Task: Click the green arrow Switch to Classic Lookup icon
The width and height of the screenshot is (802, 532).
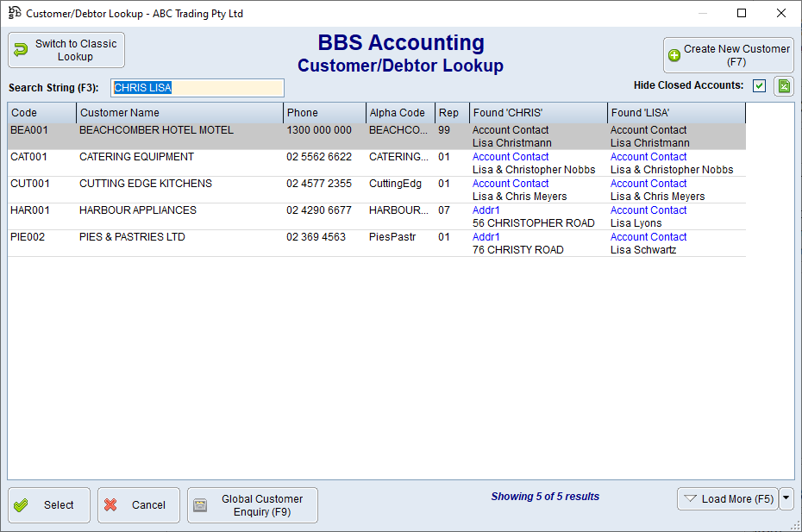Action: click(21, 50)
